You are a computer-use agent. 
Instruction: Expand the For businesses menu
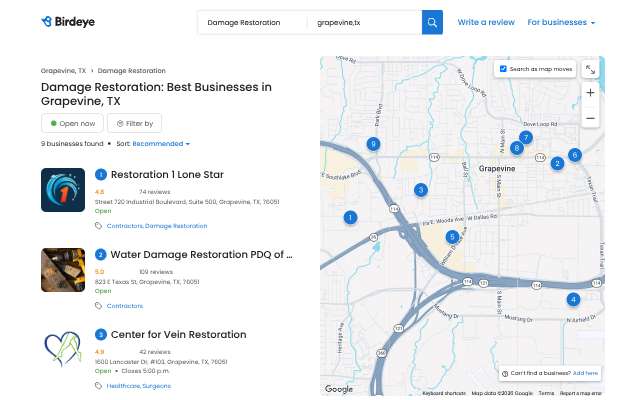click(561, 22)
